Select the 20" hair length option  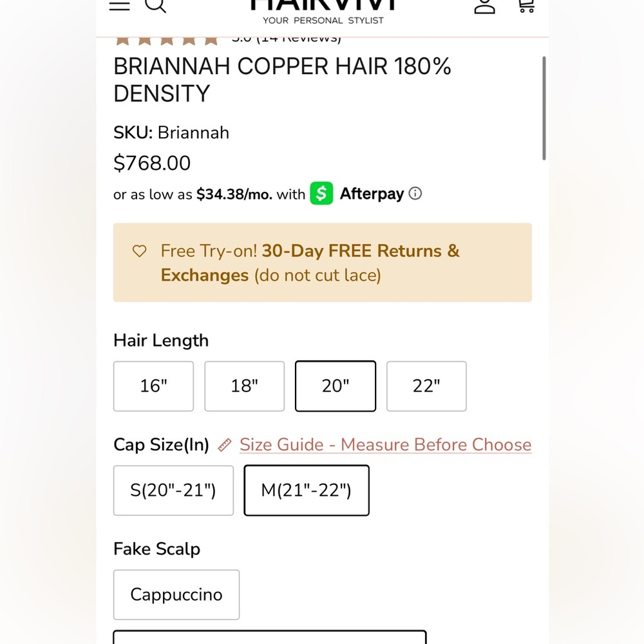pos(336,386)
